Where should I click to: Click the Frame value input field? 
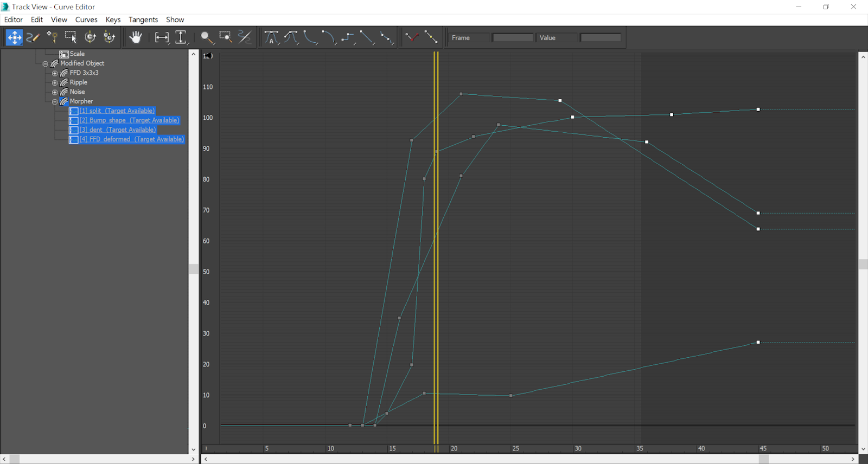coord(513,37)
